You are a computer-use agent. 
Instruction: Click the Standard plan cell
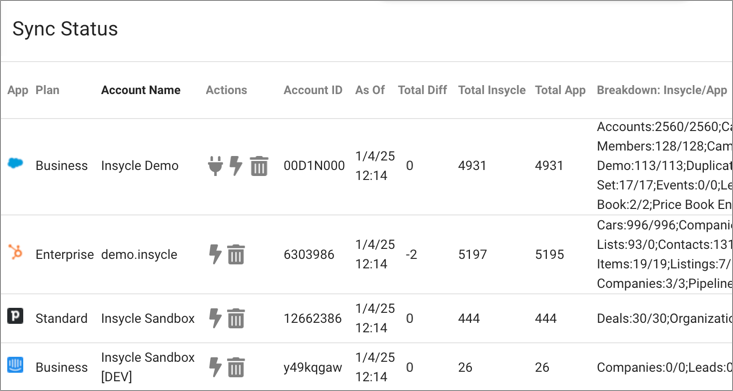coord(61,319)
